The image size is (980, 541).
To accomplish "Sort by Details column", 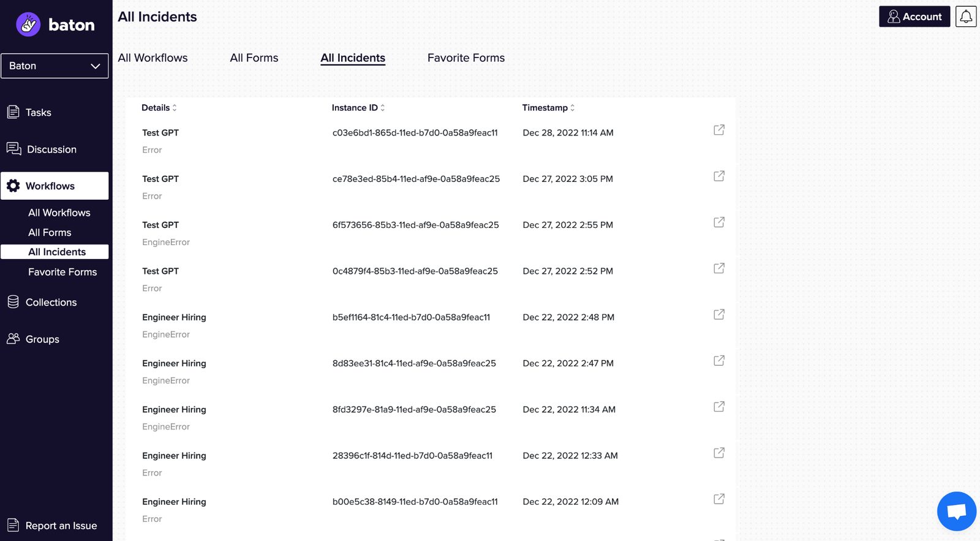I will (159, 108).
